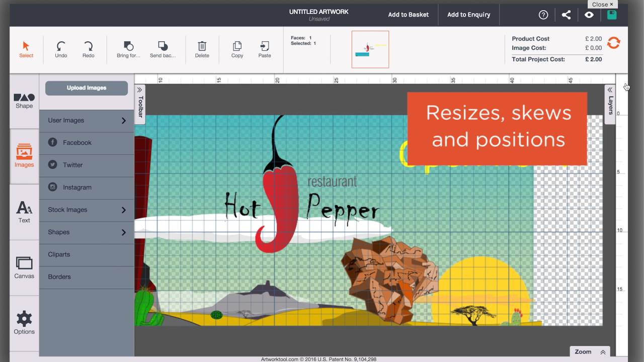This screenshot has width=644, height=362.
Task: Bring the selected object forward
Action: (x=128, y=50)
